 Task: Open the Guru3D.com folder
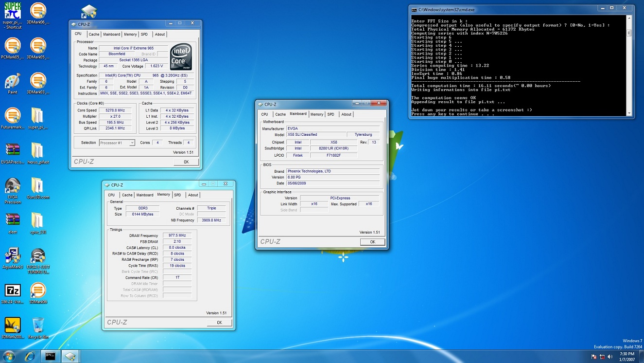(38, 189)
